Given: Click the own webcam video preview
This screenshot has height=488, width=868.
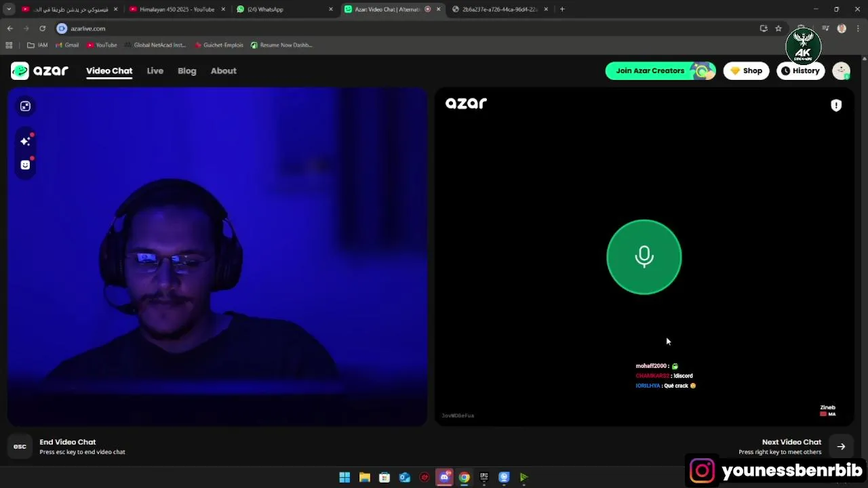Looking at the screenshot, I should pos(218,257).
